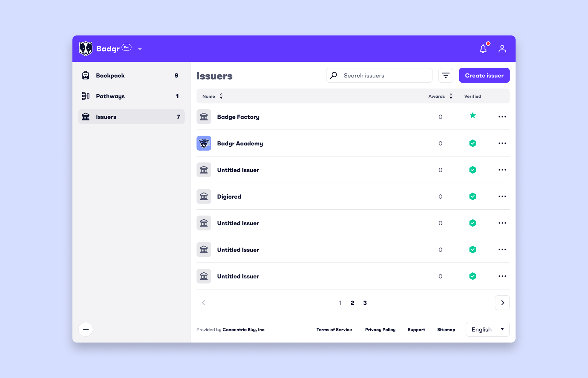Expand the Badgr Pro dropdown chevron
This screenshot has width=588, height=378.
point(140,49)
